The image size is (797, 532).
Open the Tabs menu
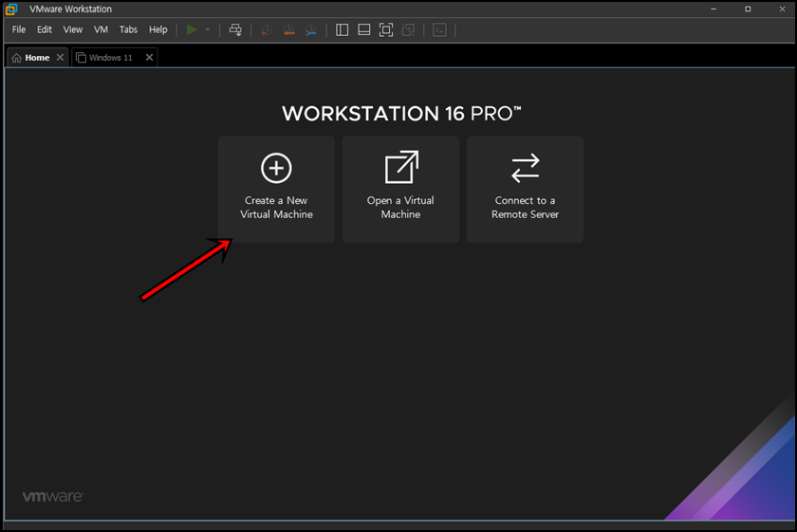[128, 29]
